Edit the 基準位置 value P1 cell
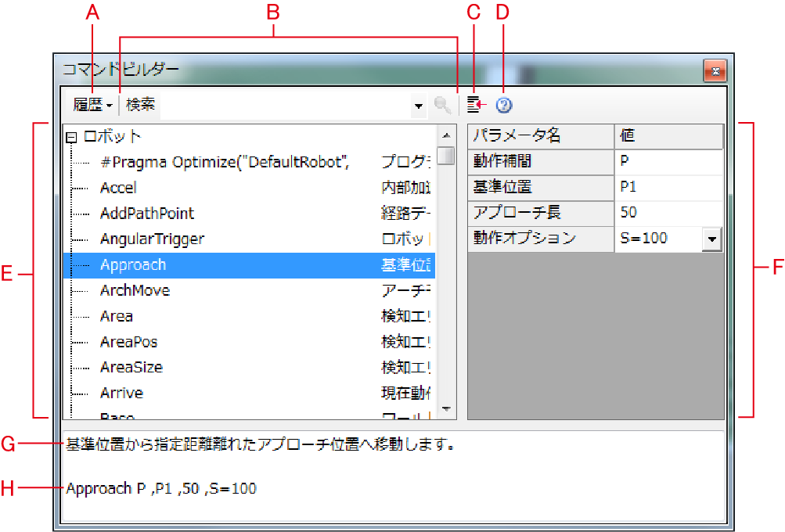 (668, 188)
